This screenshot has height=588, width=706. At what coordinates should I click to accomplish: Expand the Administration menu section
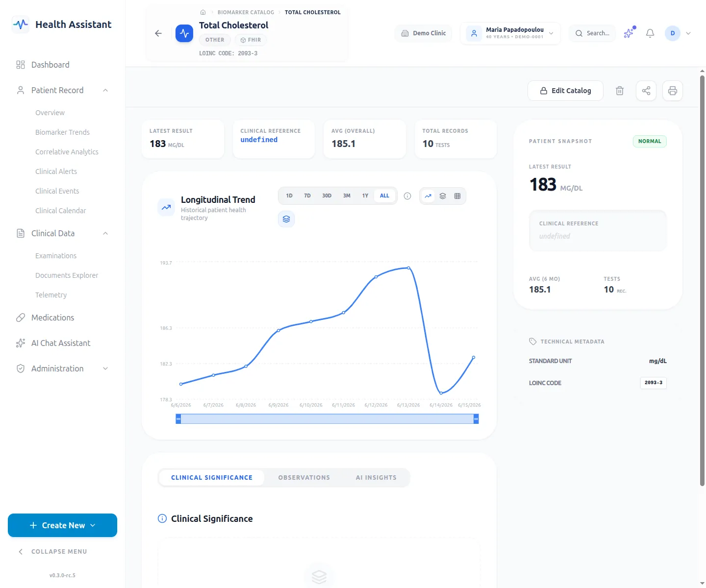point(62,368)
